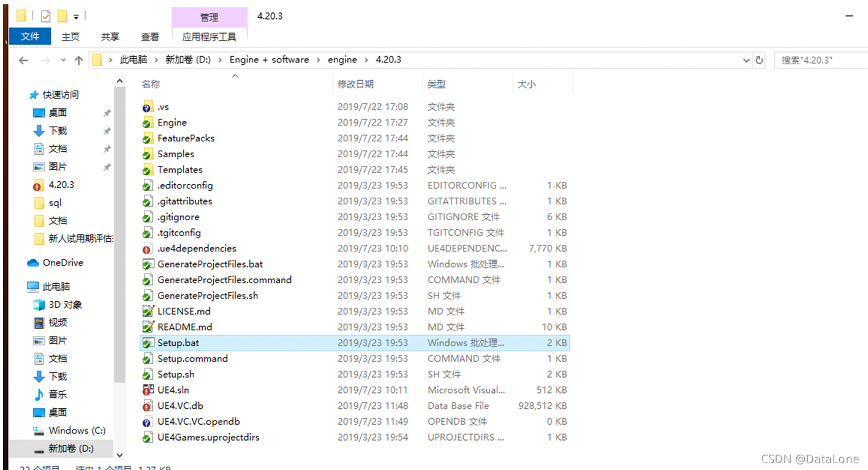Expand the 新加卷 (D:) breadcrumb chevron
The height and width of the screenshot is (470, 868).
[221, 60]
